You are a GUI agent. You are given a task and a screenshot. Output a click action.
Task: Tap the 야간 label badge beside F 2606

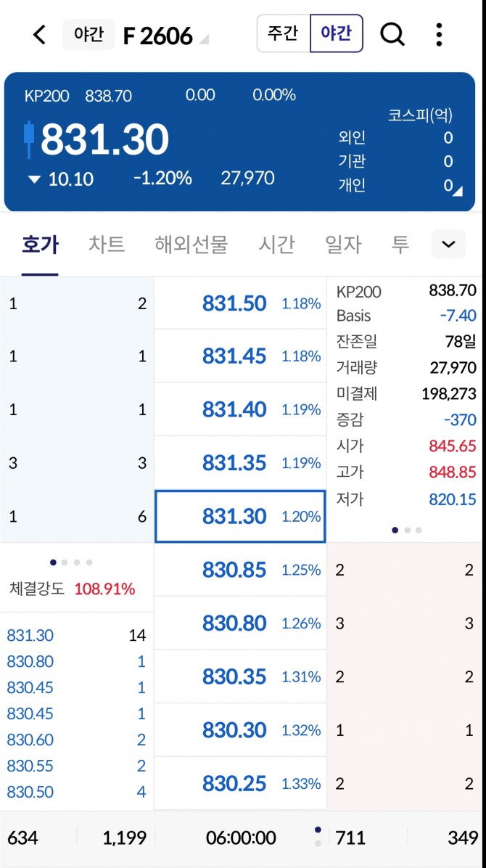(88, 34)
